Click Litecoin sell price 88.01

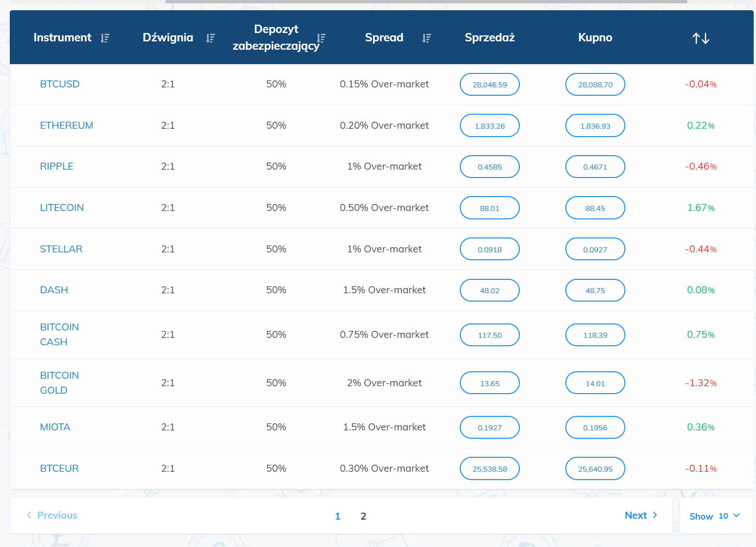click(490, 208)
